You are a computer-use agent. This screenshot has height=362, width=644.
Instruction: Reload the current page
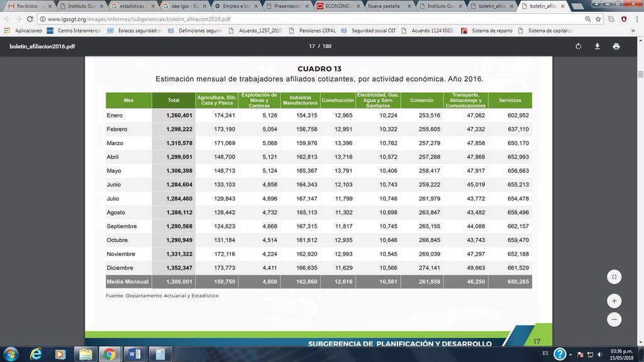tap(30, 19)
